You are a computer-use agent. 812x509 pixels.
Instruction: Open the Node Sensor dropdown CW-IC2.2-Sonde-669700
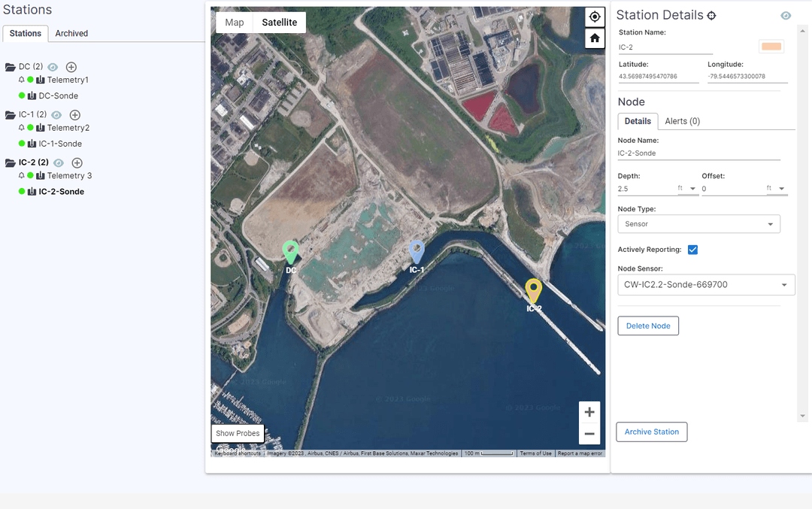click(705, 284)
